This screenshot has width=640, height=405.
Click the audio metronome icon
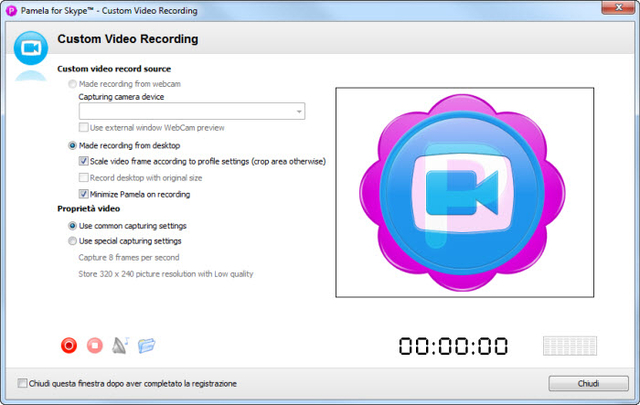pyautogui.click(x=120, y=345)
